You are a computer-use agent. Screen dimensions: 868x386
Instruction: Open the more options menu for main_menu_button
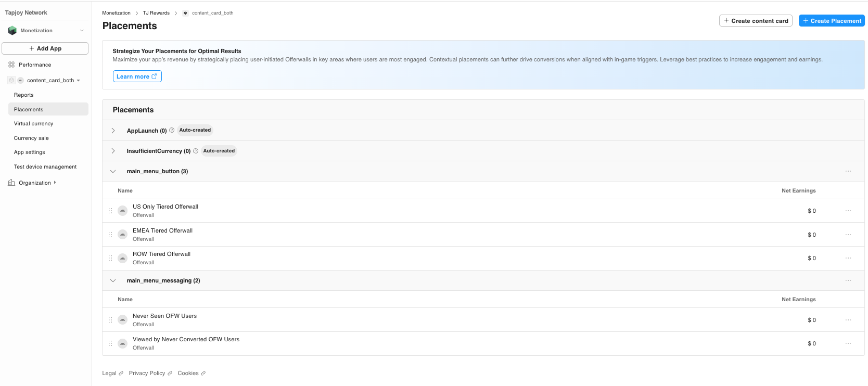coord(848,171)
